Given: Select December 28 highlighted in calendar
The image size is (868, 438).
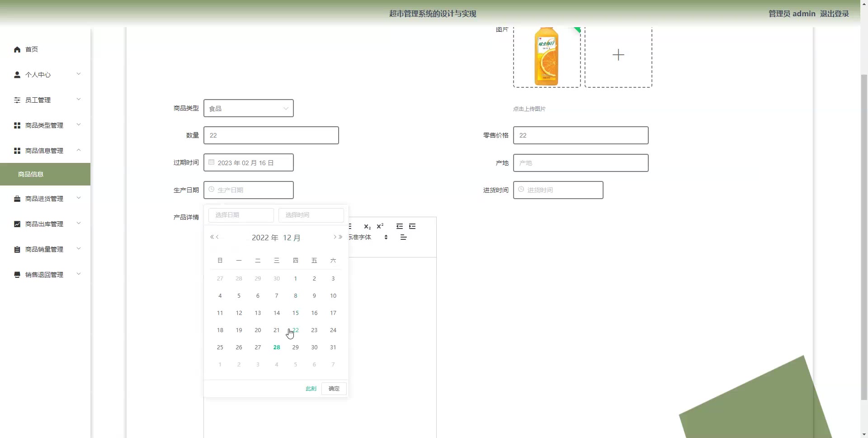Looking at the screenshot, I should (x=277, y=348).
